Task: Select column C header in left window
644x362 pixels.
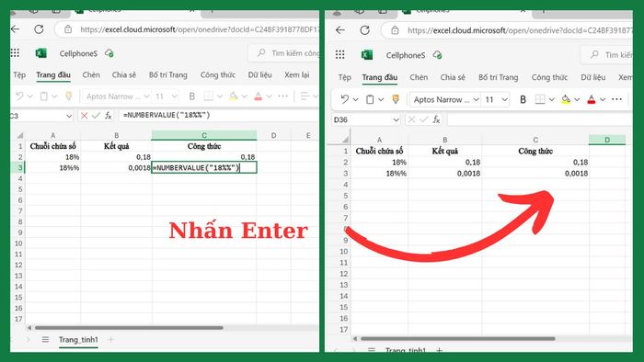Action: coord(204,135)
